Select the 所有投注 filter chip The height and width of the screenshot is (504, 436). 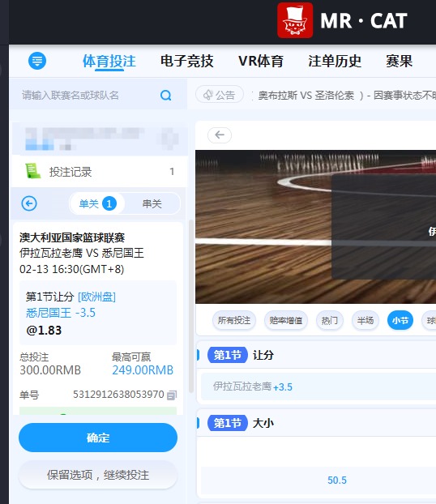pyautogui.click(x=234, y=320)
